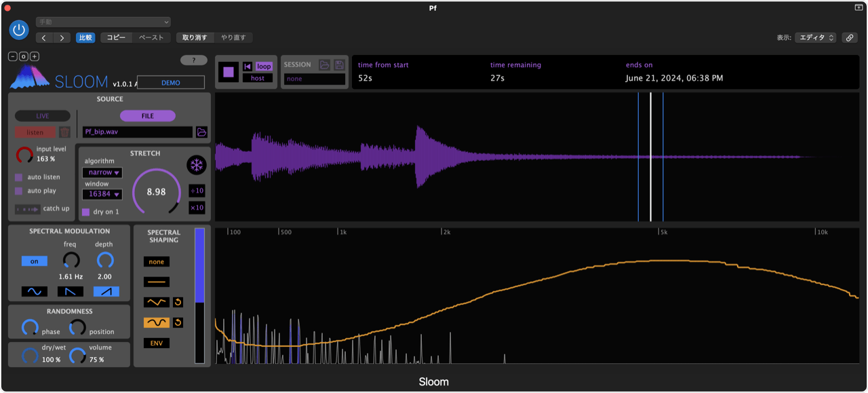The width and height of the screenshot is (868, 393).
Task: Click the DEMO button
Action: pyautogui.click(x=170, y=83)
